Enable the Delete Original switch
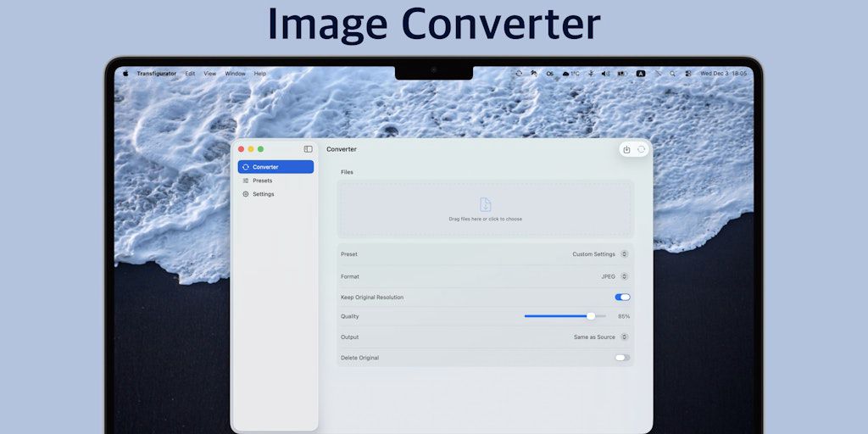868x434 pixels. [x=622, y=358]
